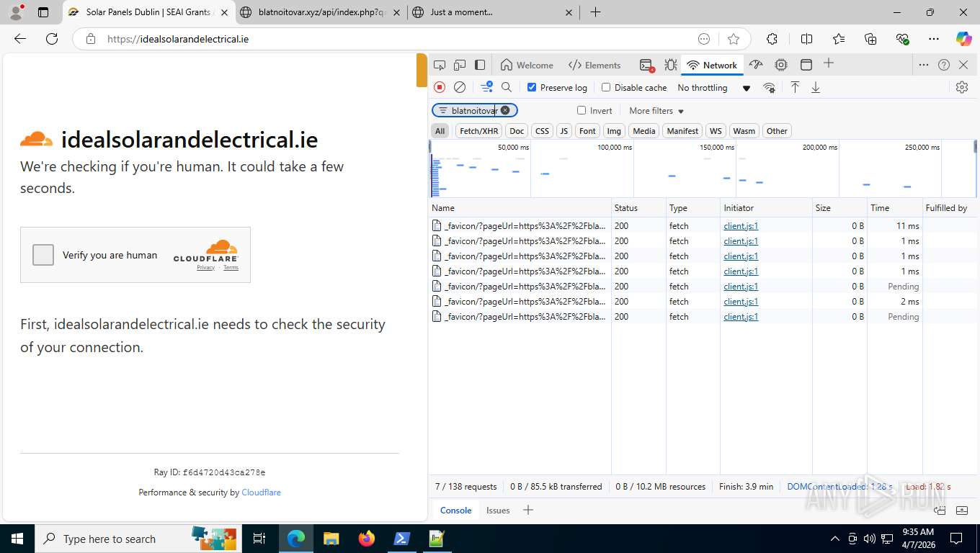
Task: Open network search magnifier icon
Action: pos(507,87)
